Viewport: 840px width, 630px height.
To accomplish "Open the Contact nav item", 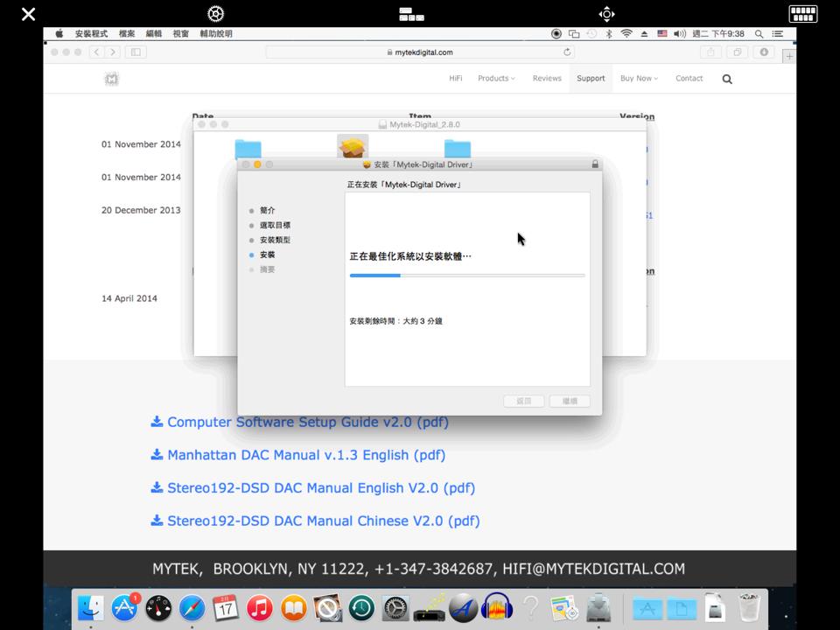I will coord(689,78).
